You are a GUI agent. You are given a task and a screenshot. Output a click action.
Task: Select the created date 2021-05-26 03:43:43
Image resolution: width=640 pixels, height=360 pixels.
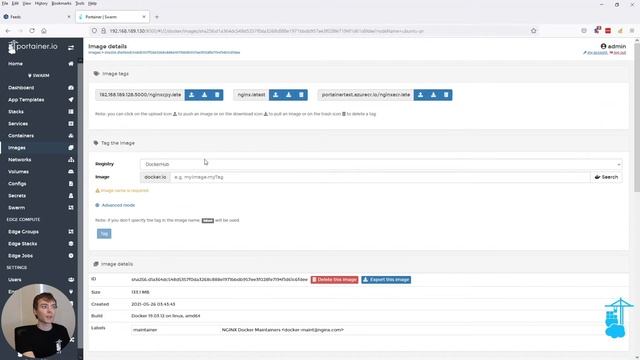click(x=153, y=304)
